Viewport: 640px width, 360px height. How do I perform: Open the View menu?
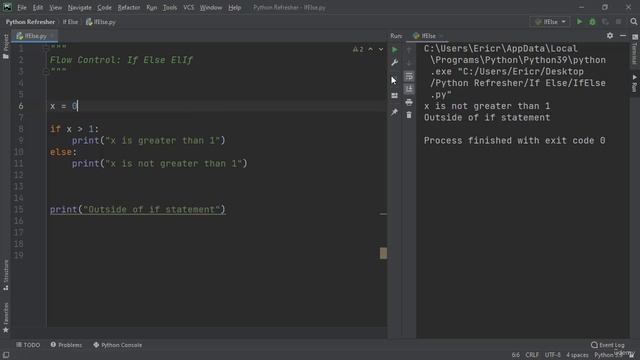(x=56, y=7)
